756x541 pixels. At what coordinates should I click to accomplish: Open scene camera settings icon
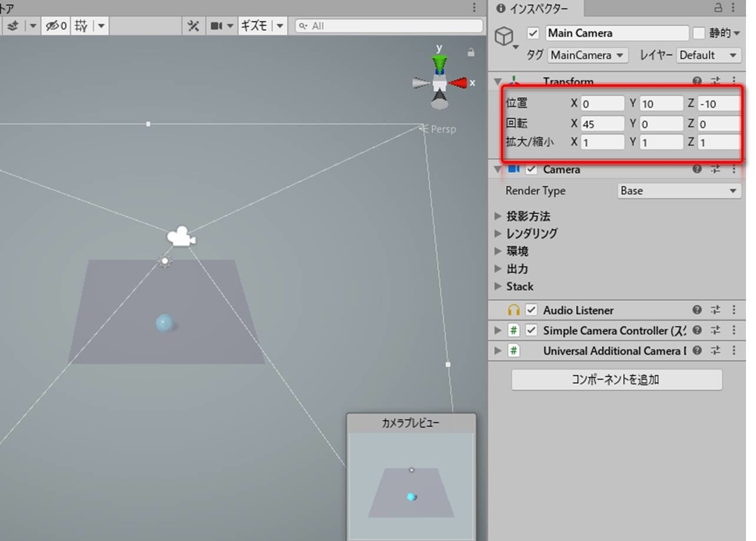click(217, 26)
